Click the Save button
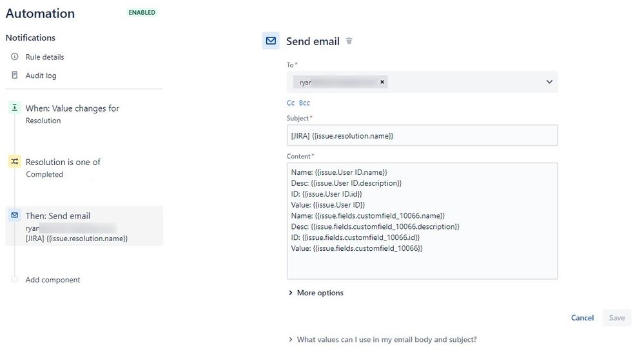This screenshot has height=354, width=644. 617,318
